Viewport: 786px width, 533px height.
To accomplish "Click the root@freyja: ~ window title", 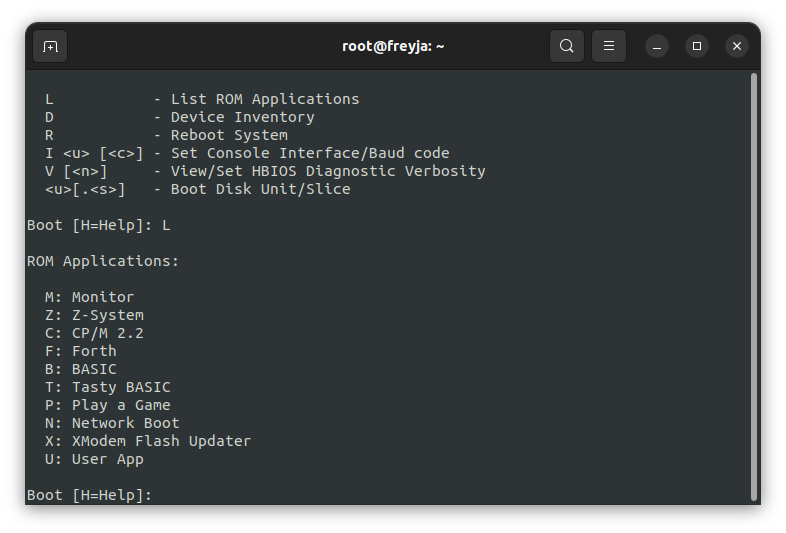I will point(393,46).
